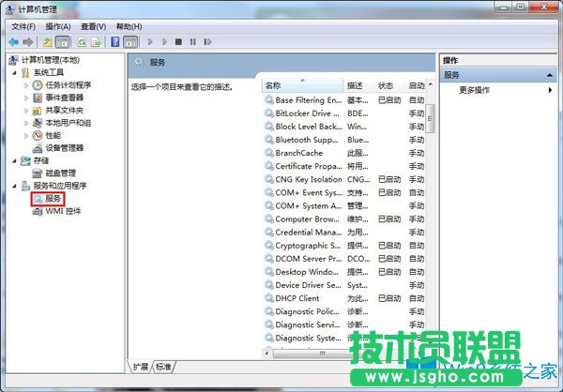Click the Back arrow toolbar icon

tap(14, 42)
